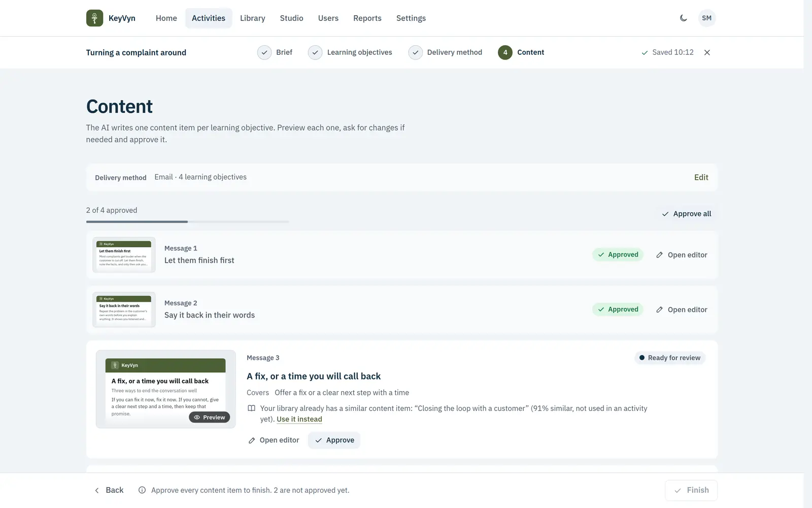Open the Reports menu item
This screenshot has height=508, width=812.
[367, 18]
